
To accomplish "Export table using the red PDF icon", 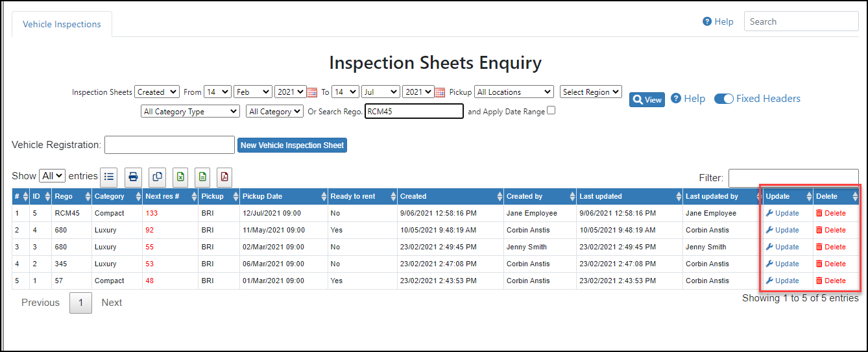I will [224, 177].
